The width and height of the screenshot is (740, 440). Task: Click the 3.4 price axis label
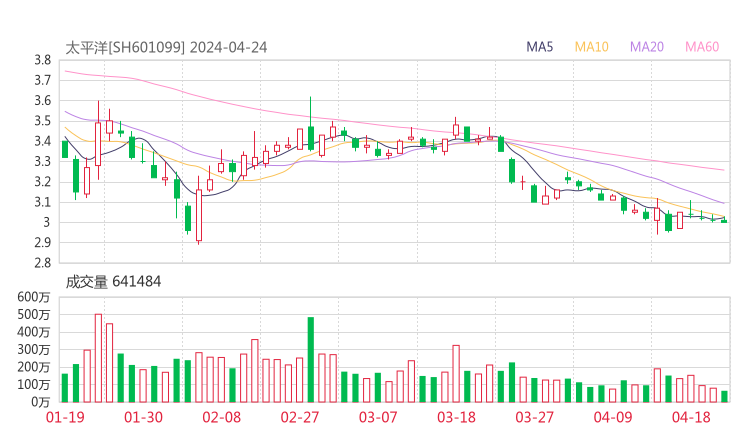[x=42, y=141]
